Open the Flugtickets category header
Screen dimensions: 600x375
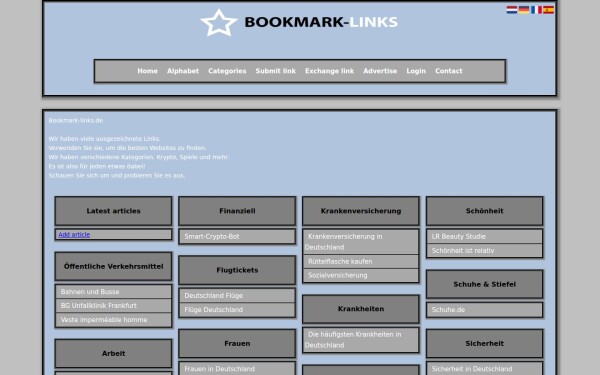coord(237,270)
